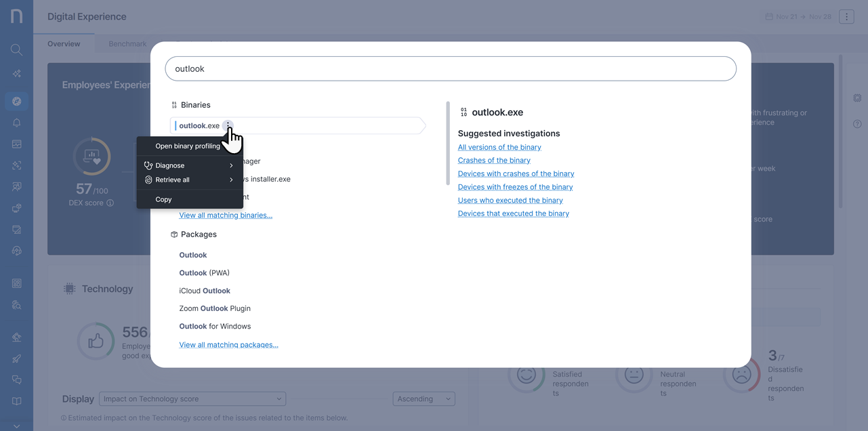Click the DEX score info icon
Screen dimensions: 868x431
point(110,203)
